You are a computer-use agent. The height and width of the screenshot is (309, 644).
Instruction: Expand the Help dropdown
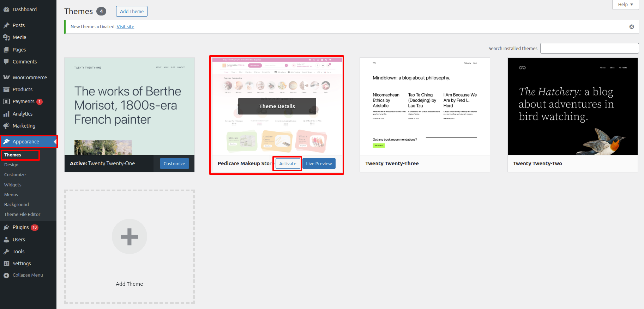tap(625, 5)
